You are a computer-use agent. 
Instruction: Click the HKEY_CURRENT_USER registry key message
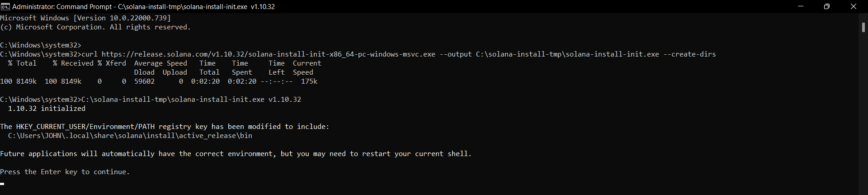tap(165, 127)
